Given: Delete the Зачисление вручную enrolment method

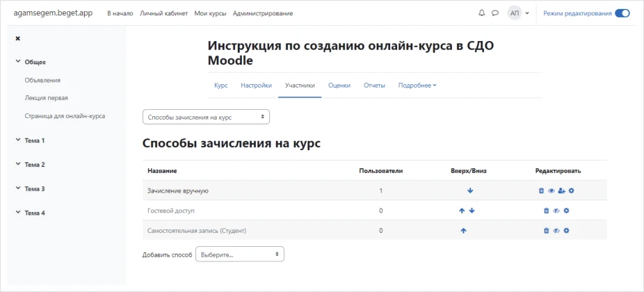Looking at the screenshot, I should coord(541,190).
